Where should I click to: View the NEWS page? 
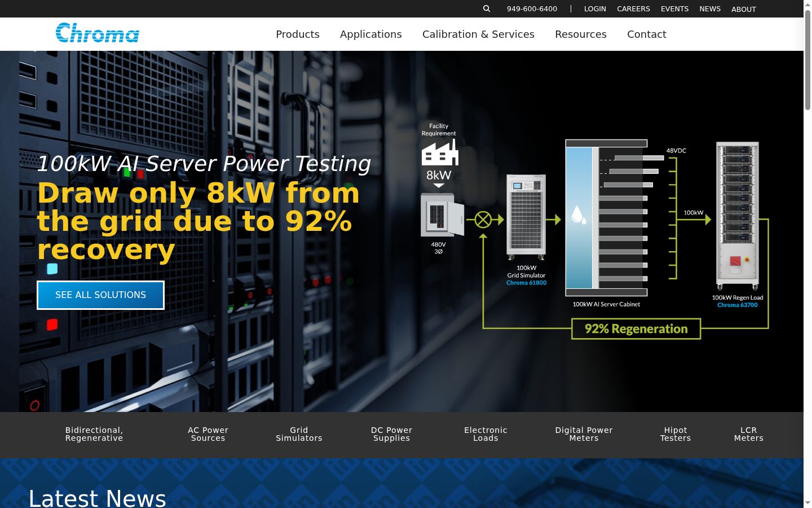[x=710, y=9]
